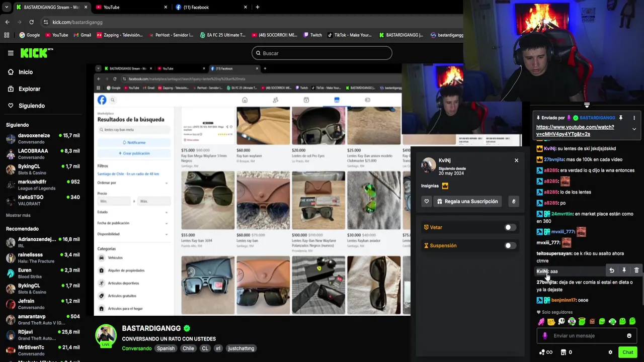The width and height of the screenshot is (644, 362).
Task: Open LACOBRAAA channel in sidebar
Action: (x=43, y=154)
